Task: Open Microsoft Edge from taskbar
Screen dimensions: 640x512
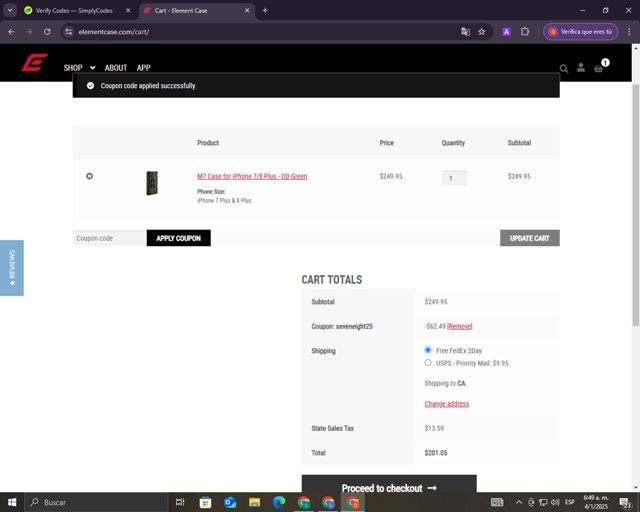Action: point(279,502)
